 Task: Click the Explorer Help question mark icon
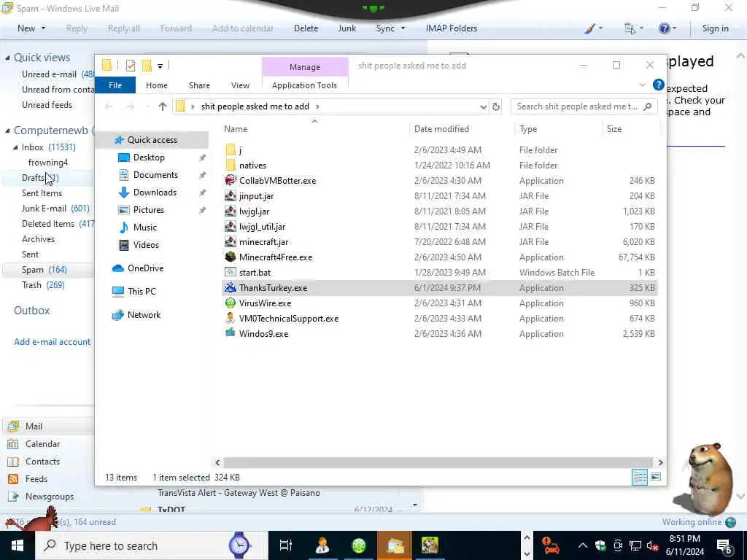coord(659,85)
